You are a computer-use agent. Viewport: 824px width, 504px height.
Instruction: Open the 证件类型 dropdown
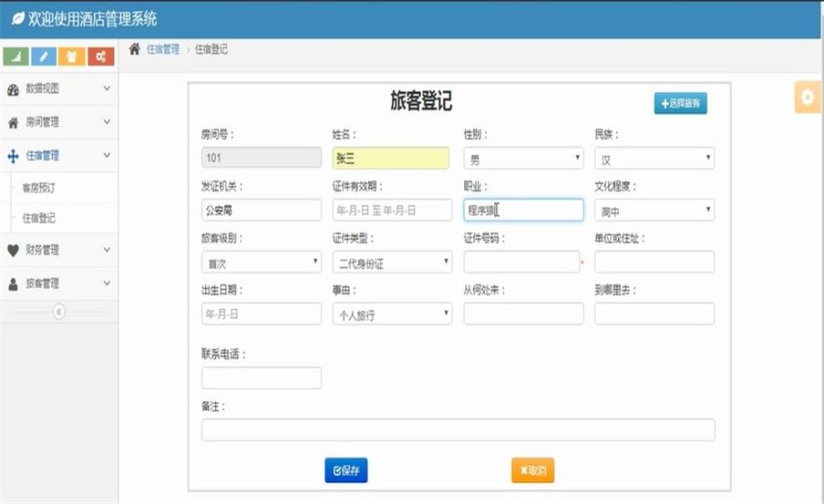[x=392, y=262]
